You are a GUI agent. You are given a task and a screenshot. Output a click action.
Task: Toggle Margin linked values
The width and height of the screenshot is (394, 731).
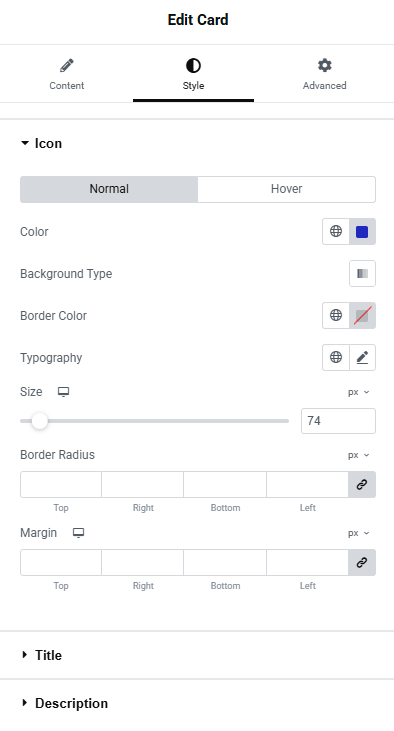362,562
